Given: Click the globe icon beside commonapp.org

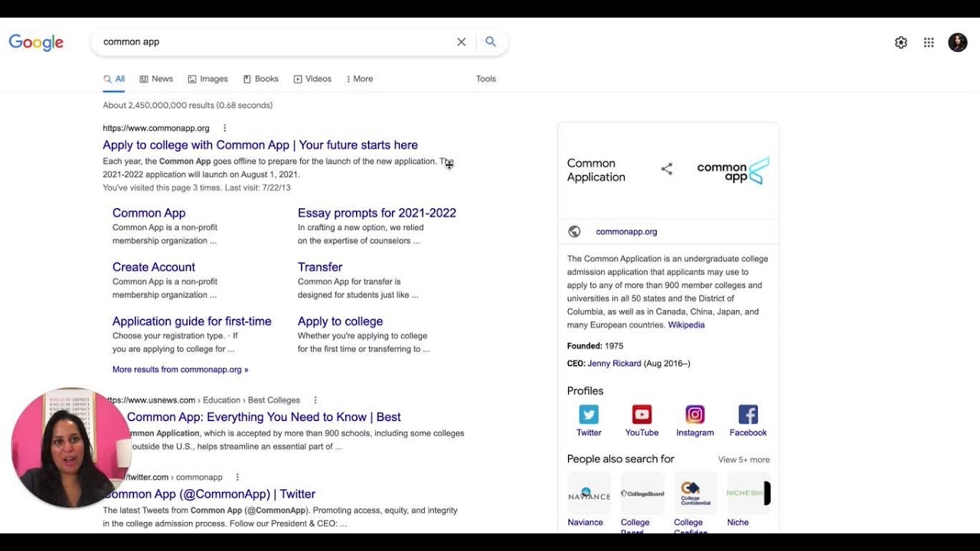Looking at the screenshot, I should pos(575,232).
